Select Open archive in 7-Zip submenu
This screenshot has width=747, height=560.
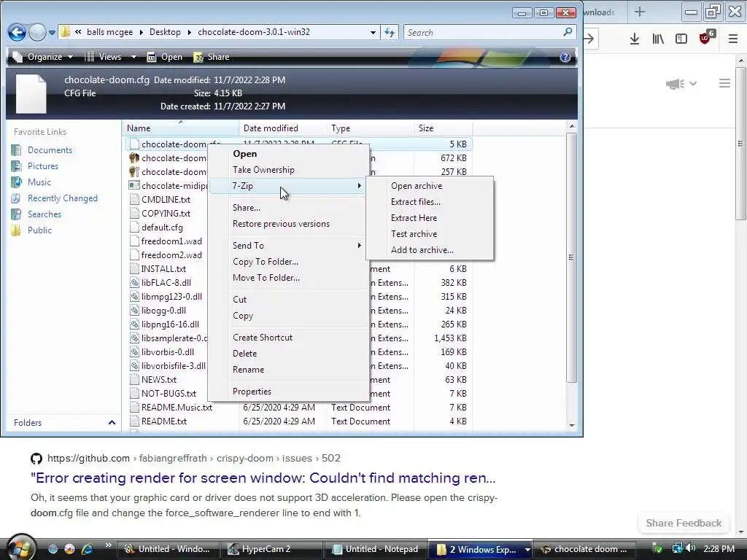[x=430, y=186]
